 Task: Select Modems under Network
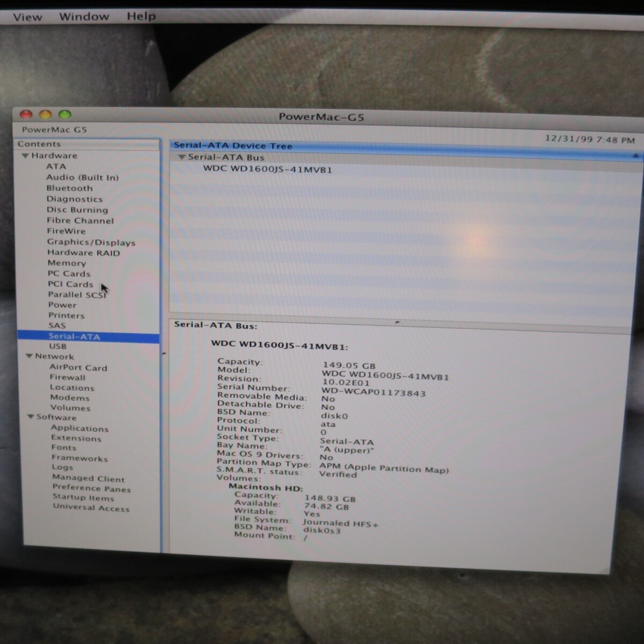(x=70, y=398)
